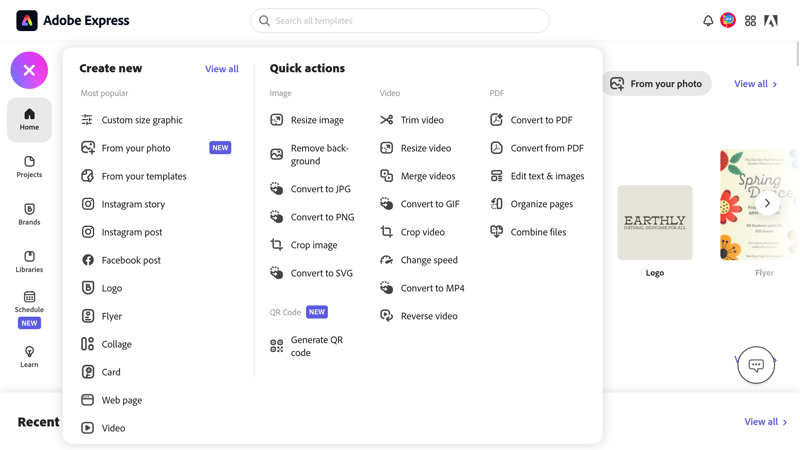Open the chat feedback bubble button
This screenshot has height=450, width=800.
(x=756, y=365)
